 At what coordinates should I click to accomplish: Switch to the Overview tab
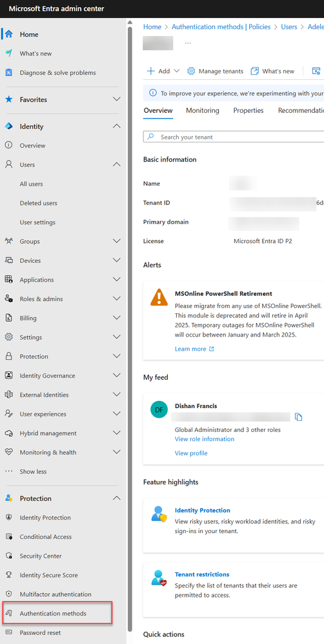click(x=158, y=110)
